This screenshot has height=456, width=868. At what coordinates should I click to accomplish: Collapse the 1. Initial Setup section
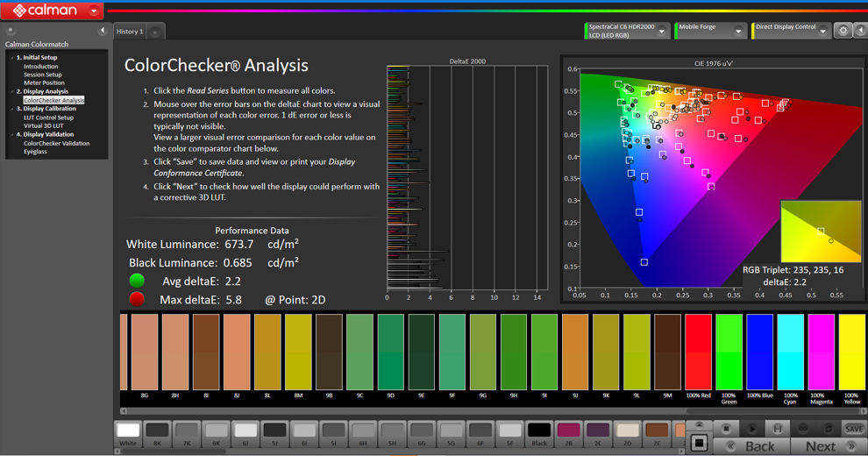[x=11, y=58]
